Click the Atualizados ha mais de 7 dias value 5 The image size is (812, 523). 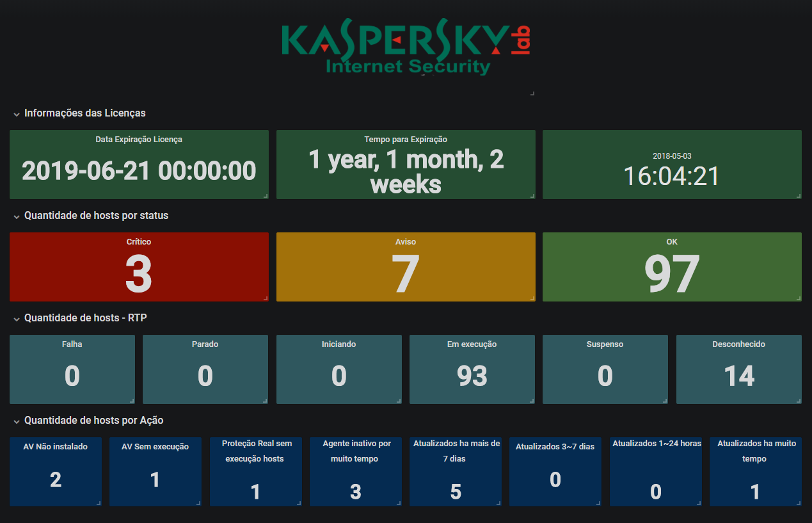[x=456, y=492]
